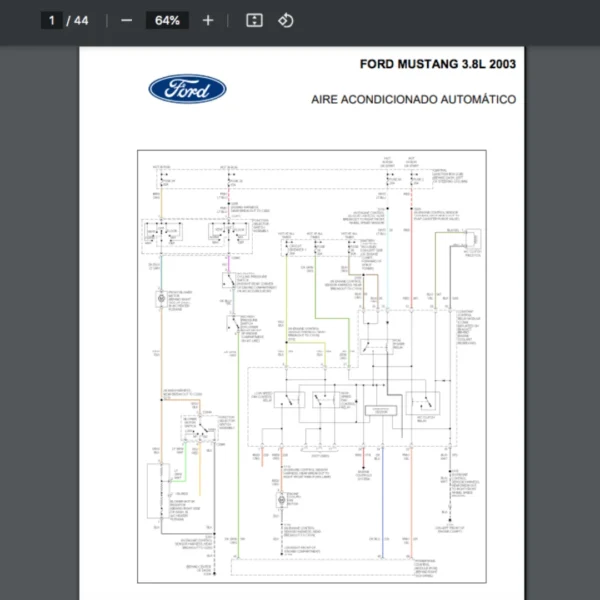Click the zoom in plus button
This screenshot has width=600, height=600.
pos(208,20)
